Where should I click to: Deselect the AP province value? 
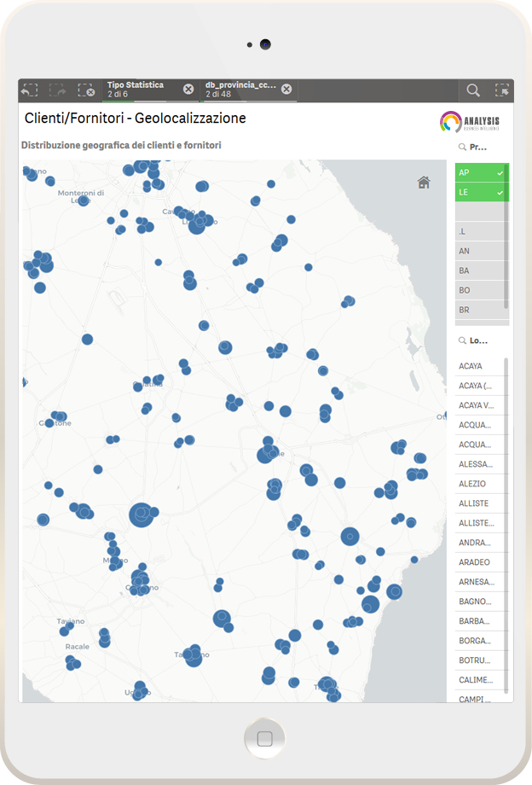pyautogui.click(x=481, y=172)
